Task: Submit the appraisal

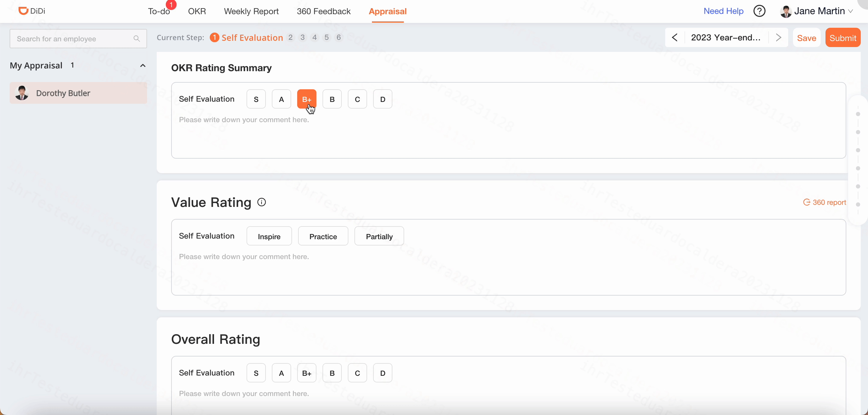Action: coord(843,38)
